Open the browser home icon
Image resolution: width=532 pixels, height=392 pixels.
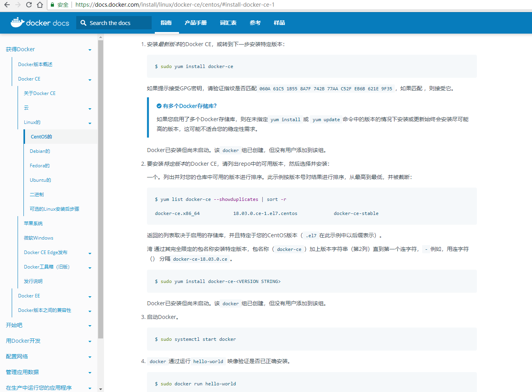pos(40,5)
